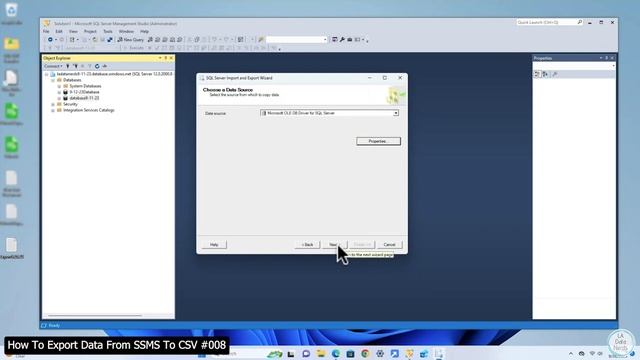The image size is (640, 360).
Task: Open the Help menu in SSMS
Action: 144,31
